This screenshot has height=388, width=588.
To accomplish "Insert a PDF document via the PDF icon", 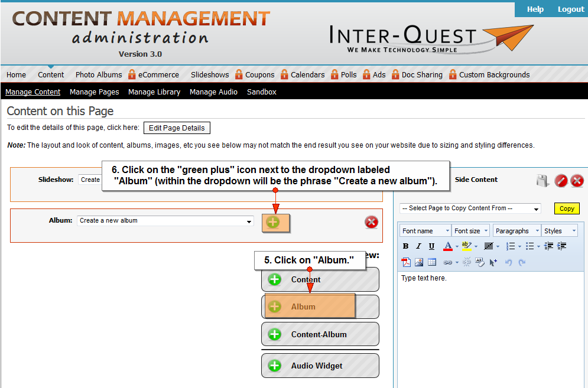I will (406, 262).
